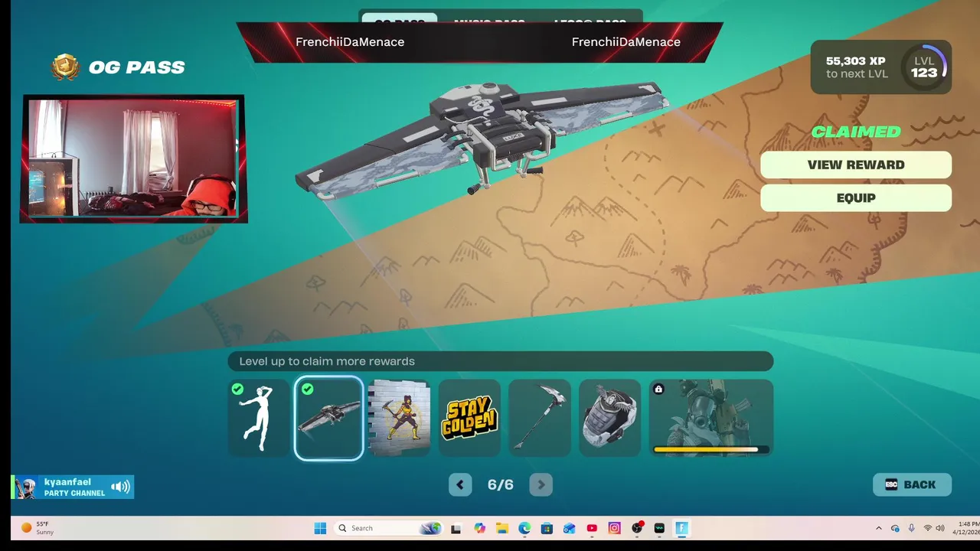Open Instagram from the taskbar

pyautogui.click(x=614, y=528)
